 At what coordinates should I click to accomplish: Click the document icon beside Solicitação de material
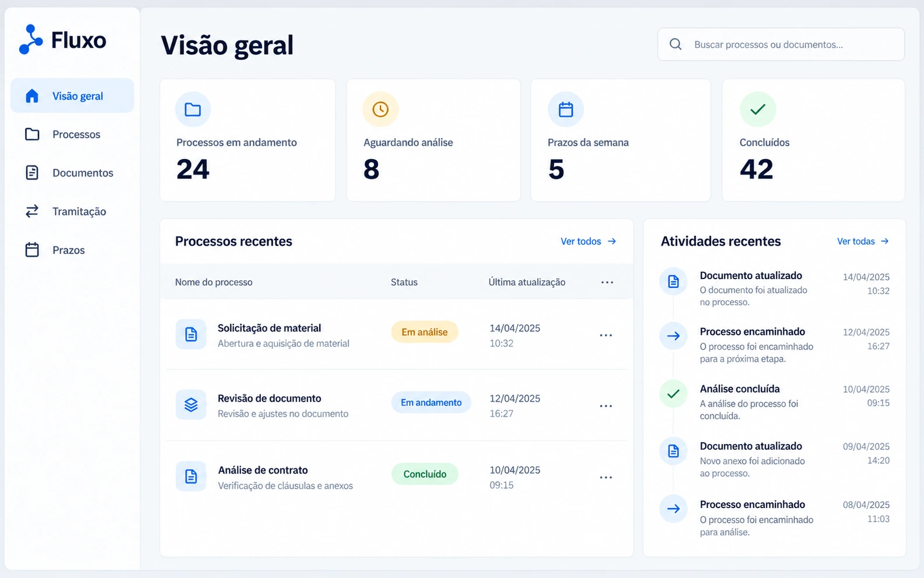click(191, 334)
